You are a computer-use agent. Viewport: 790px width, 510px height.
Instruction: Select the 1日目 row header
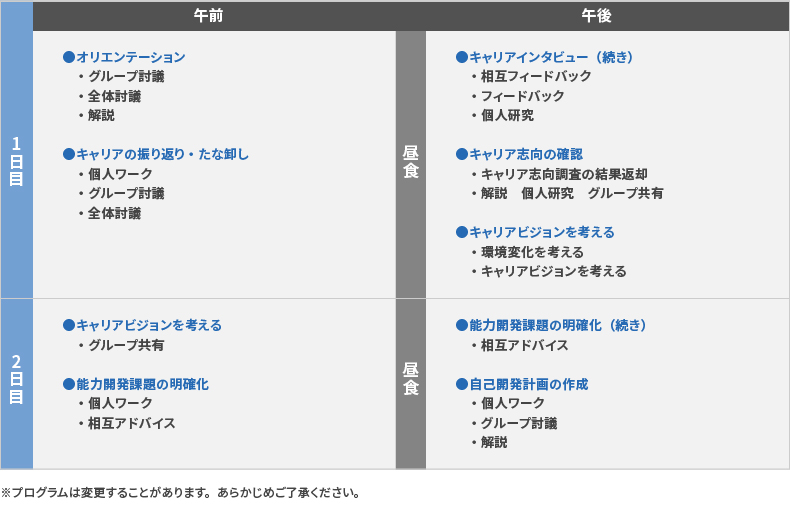(16, 163)
